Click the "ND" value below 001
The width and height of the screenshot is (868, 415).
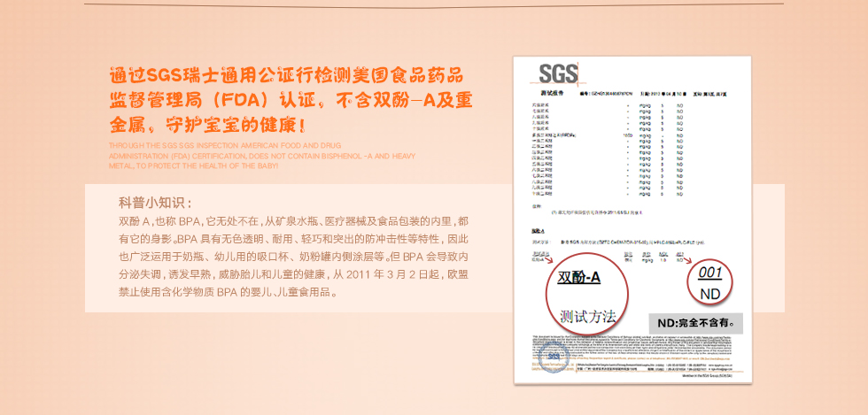click(709, 294)
